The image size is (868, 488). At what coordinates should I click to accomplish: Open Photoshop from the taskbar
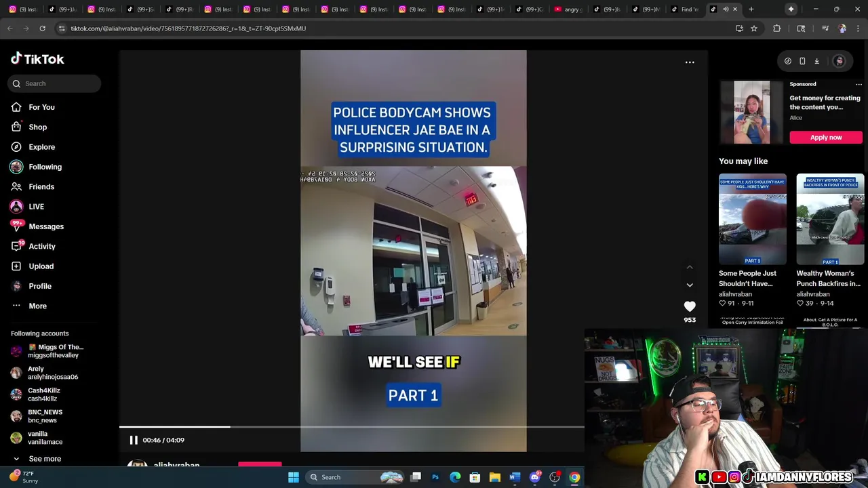[435, 477]
